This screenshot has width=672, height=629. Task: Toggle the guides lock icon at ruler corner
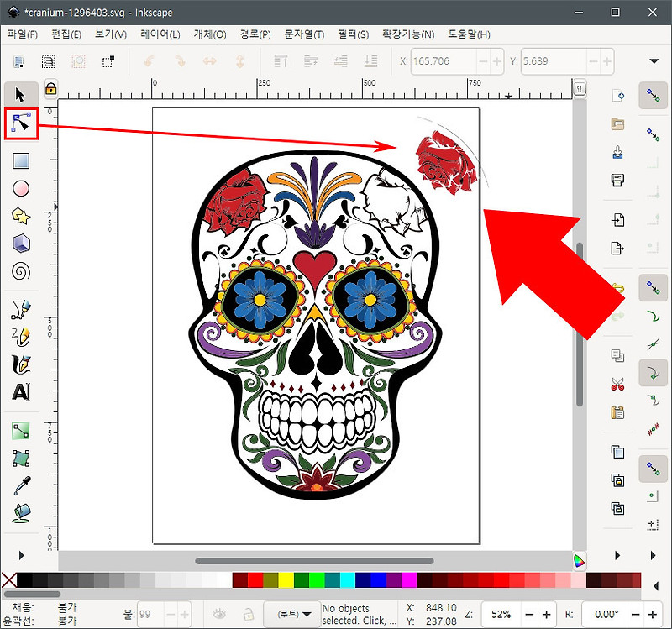(x=51, y=89)
